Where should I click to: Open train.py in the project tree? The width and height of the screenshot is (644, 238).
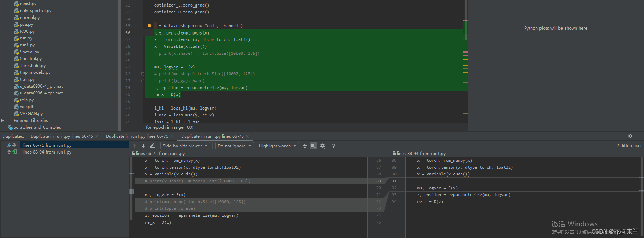(x=27, y=79)
